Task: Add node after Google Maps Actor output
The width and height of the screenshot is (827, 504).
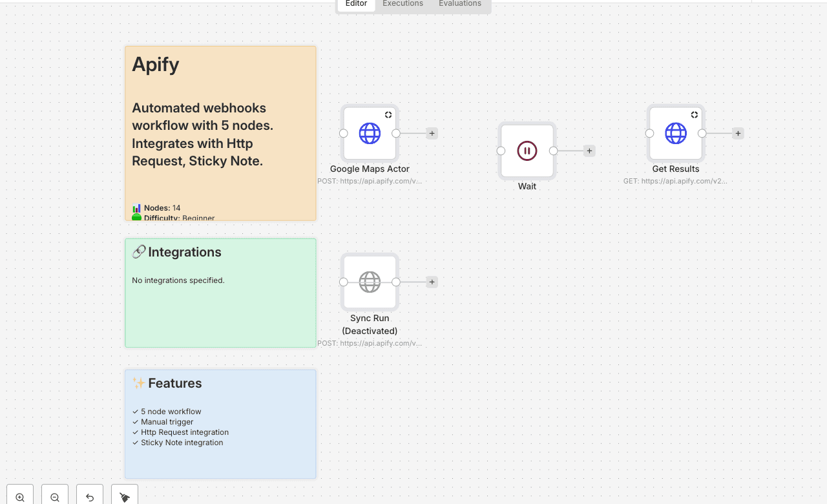Action: [x=432, y=134]
